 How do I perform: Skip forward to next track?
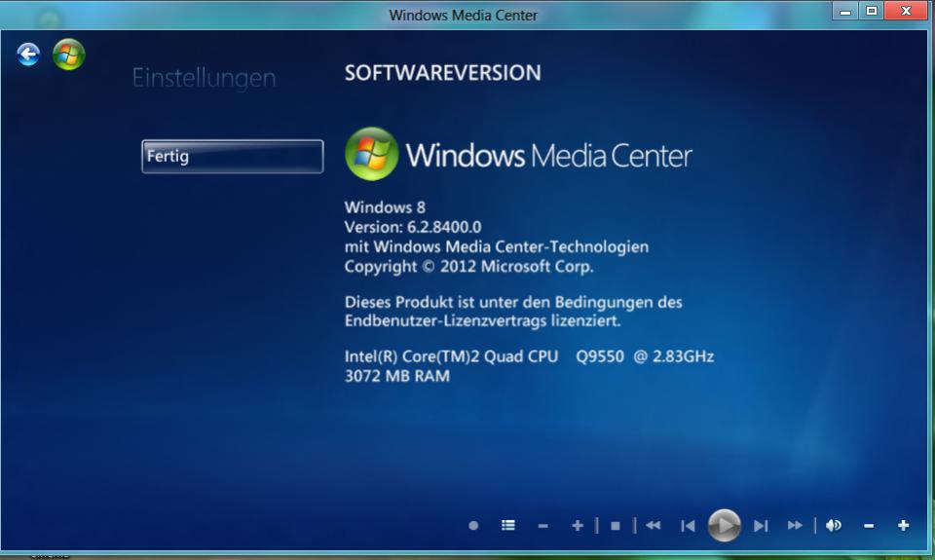pos(761,525)
